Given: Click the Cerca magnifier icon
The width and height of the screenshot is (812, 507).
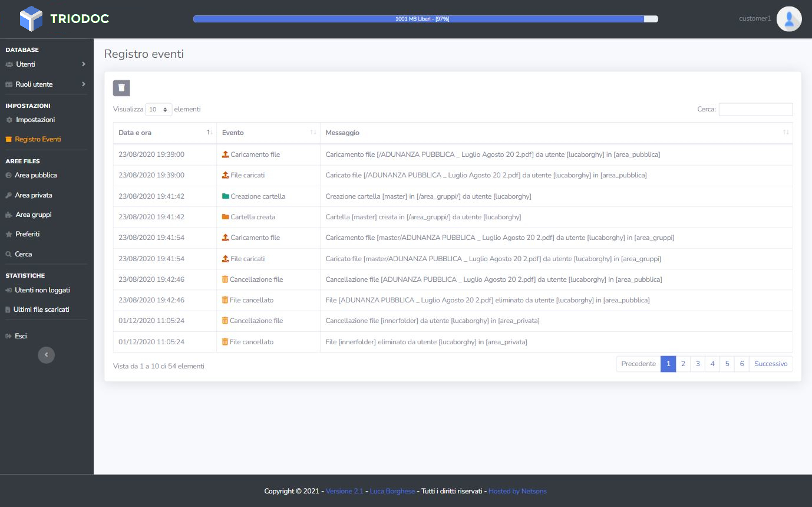Looking at the screenshot, I should pos(8,254).
